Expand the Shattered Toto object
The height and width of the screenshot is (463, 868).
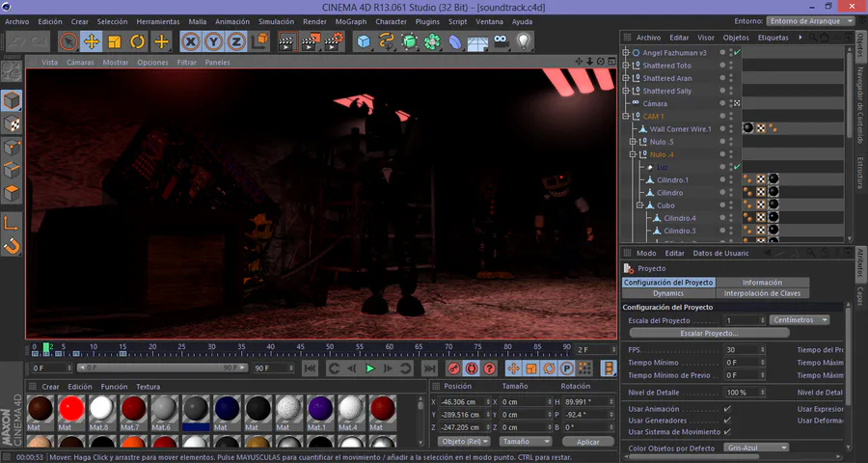pyautogui.click(x=626, y=66)
